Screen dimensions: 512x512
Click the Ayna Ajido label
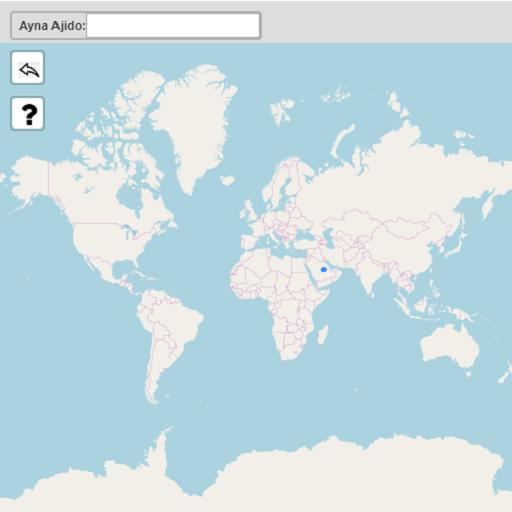(x=52, y=26)
